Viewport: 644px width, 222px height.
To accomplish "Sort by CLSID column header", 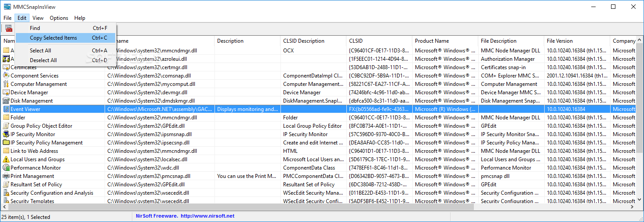I will point(379,41).
